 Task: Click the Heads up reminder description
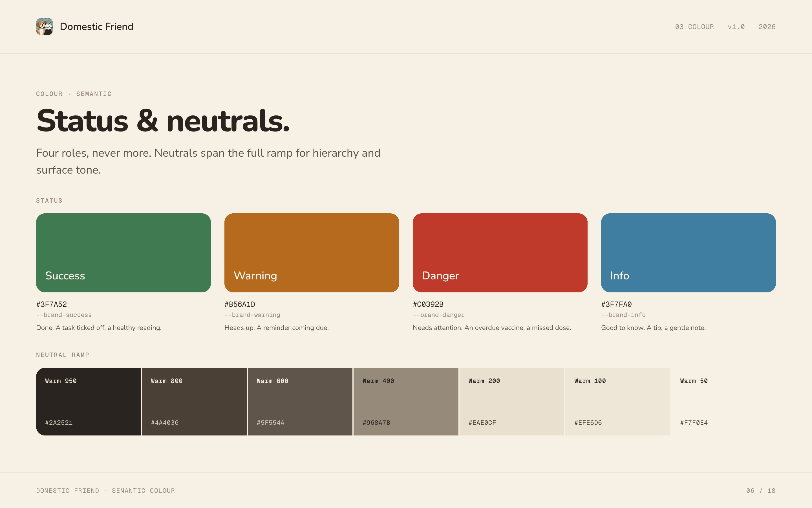(x=277, y=328)
